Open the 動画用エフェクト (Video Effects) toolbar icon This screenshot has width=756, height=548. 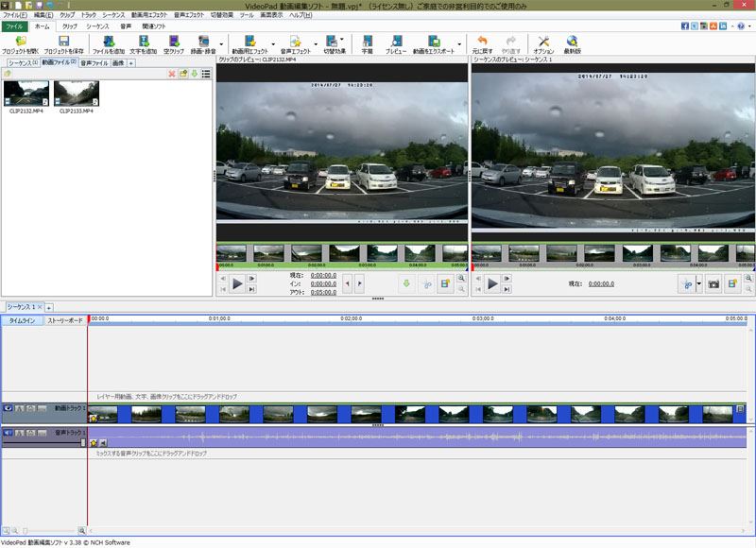(x=249, y=42)
